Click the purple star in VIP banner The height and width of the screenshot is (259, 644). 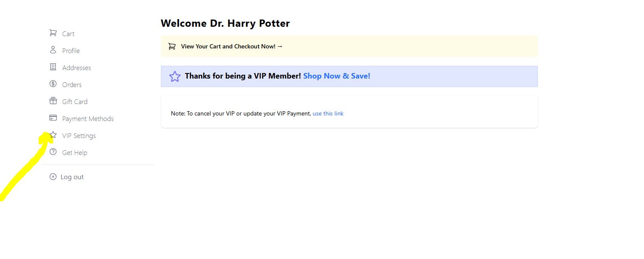tap(175, 76)
